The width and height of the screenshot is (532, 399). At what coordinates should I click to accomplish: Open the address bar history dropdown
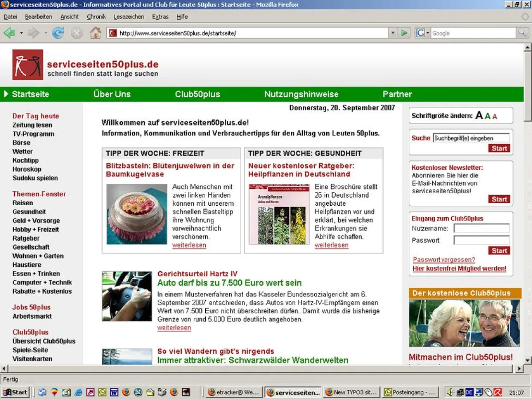pyautogui.click(x=392, y=33)
